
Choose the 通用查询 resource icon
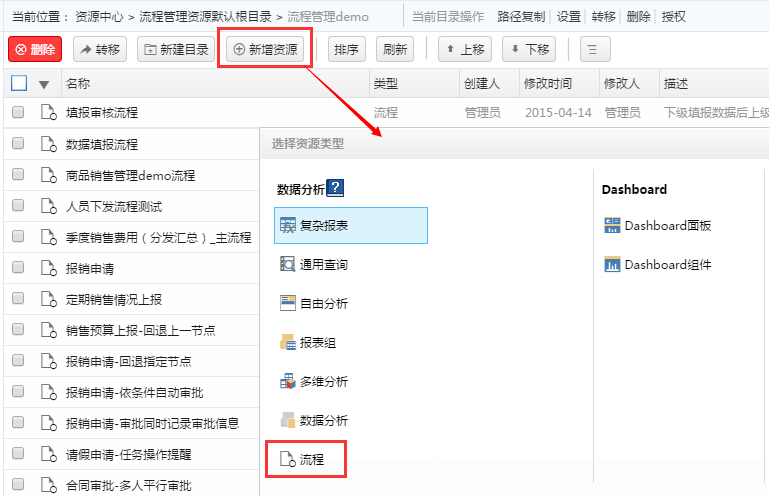pyautogui.click(x=288, y=265)
